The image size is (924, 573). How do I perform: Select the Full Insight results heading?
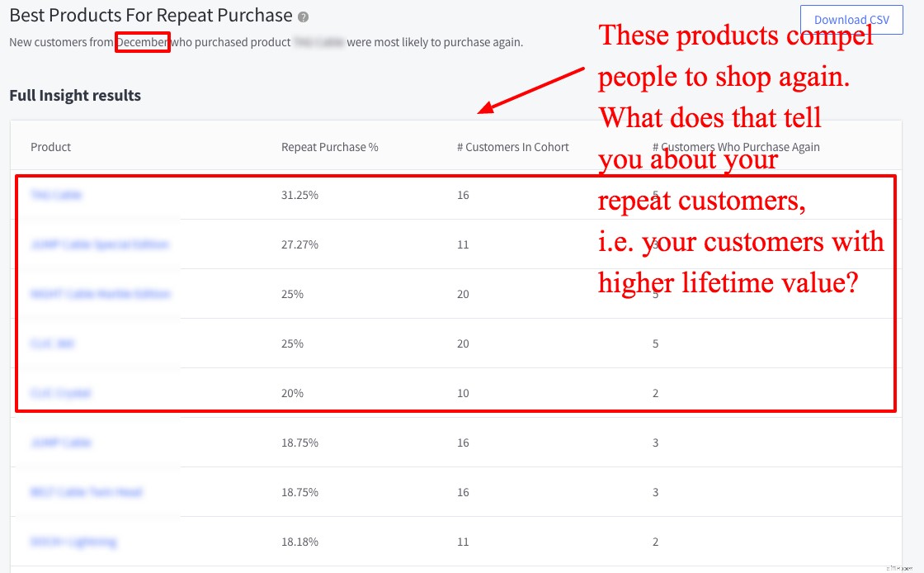click(75, 96)
